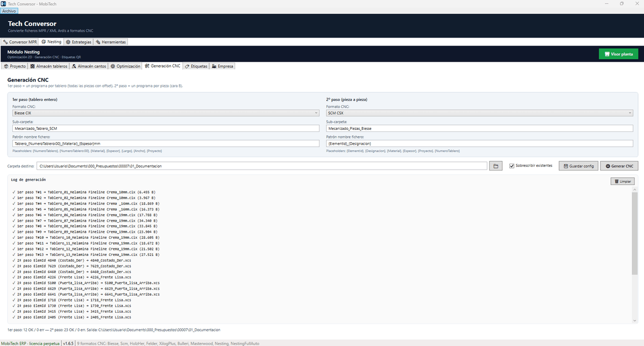
Task: Edit 2º paso patrón nombre fichero field
Action: tap(480, 144)
